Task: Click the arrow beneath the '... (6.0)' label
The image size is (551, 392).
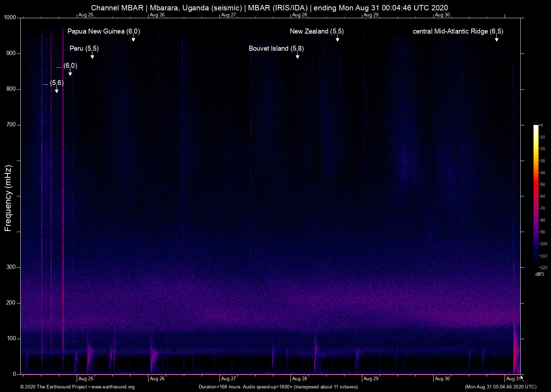Action: [x=70, y=73]
